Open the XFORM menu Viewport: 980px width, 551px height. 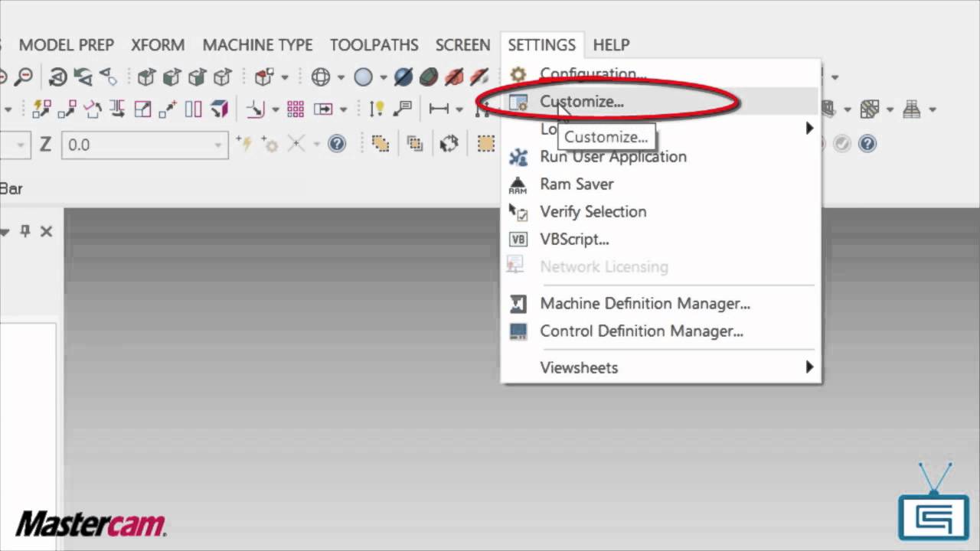tap(158, 45)
